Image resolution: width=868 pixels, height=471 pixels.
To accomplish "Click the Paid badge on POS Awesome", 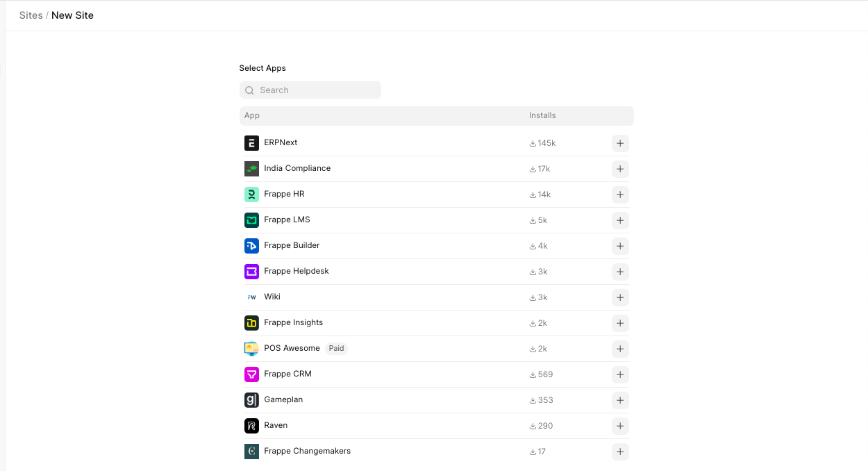I will [336, 349].
